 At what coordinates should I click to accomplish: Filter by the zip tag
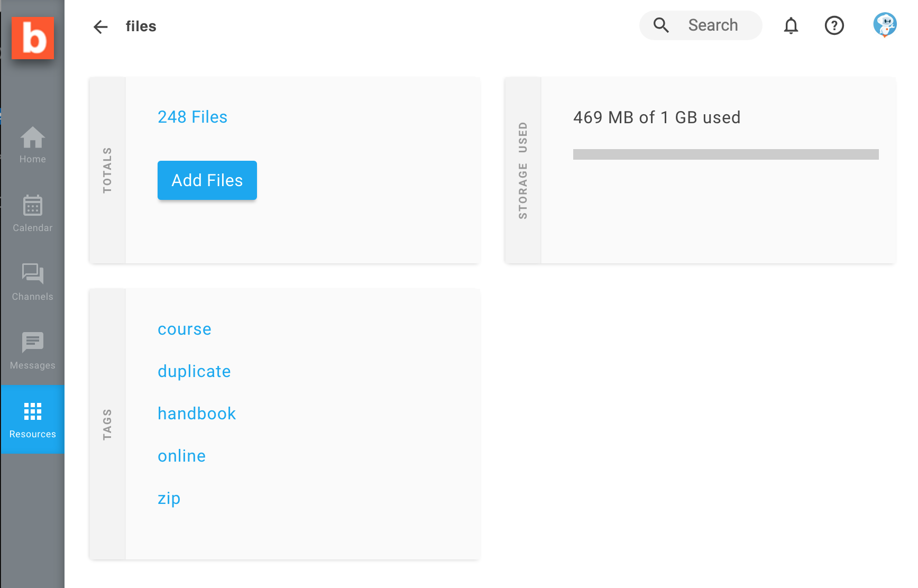169,499
